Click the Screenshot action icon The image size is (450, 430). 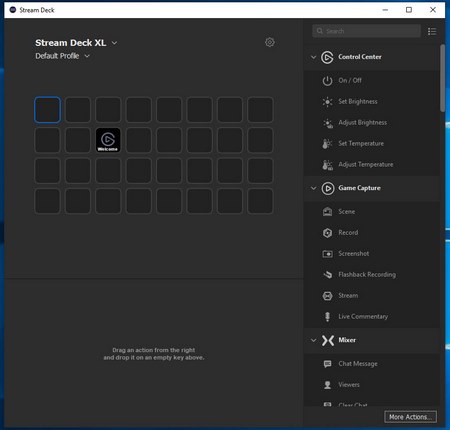coord(327,254)
